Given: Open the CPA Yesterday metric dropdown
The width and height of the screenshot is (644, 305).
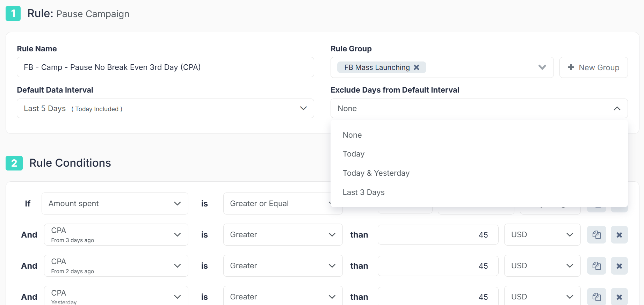Looking at the screenshot, I should [x=116, y=296].
